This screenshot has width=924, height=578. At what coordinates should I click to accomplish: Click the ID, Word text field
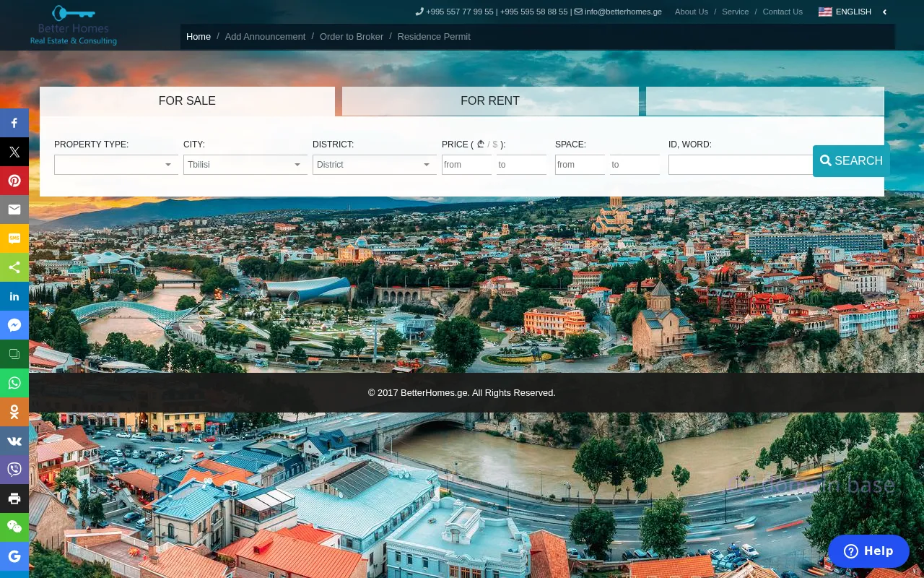coord(740,165)
